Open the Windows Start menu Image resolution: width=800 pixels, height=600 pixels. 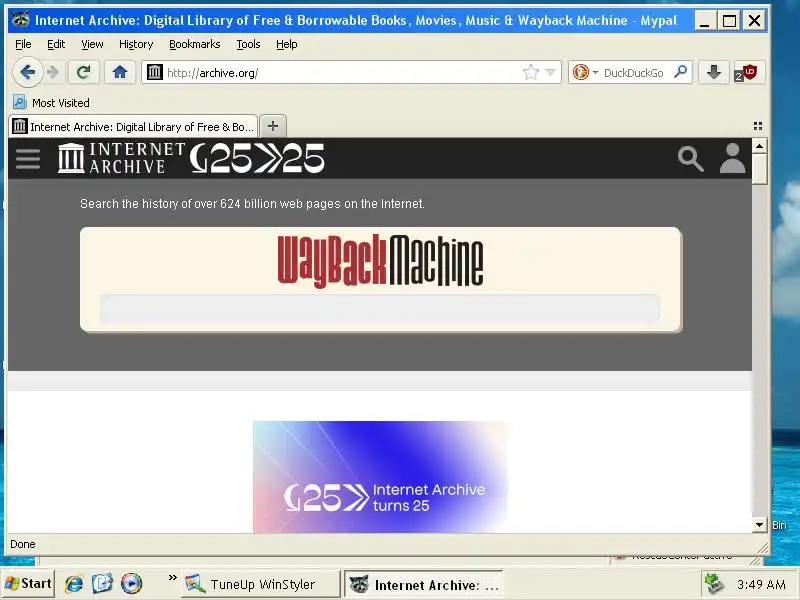[x=28, y=584]
